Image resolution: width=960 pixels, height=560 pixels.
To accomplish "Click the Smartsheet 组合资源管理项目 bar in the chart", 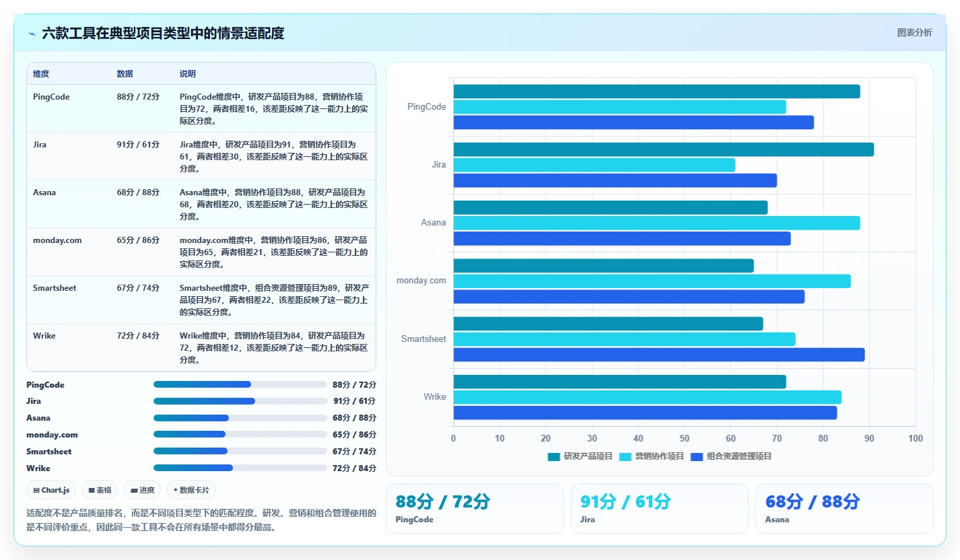I will tap(659, 355).
